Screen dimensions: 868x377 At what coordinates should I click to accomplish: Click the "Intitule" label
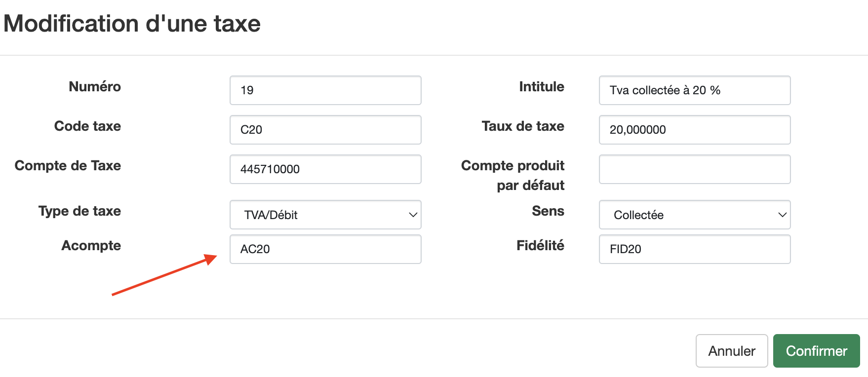541,87
